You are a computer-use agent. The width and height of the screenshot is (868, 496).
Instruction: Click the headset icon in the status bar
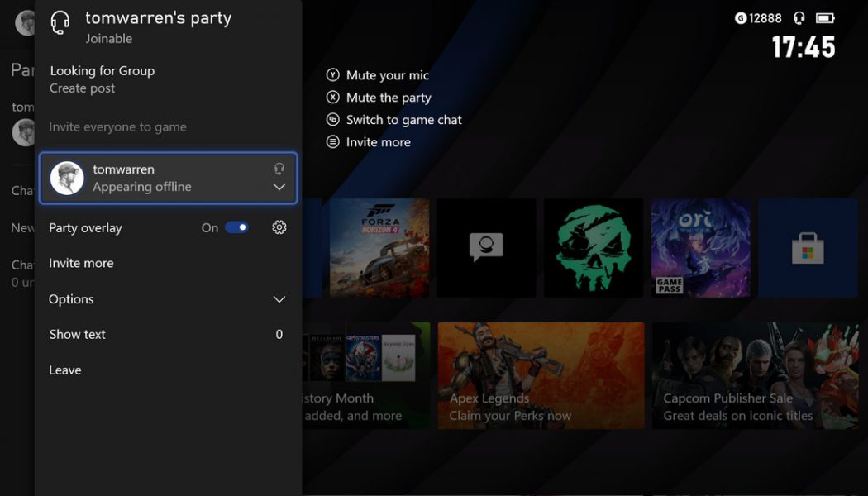click(798, 17)
